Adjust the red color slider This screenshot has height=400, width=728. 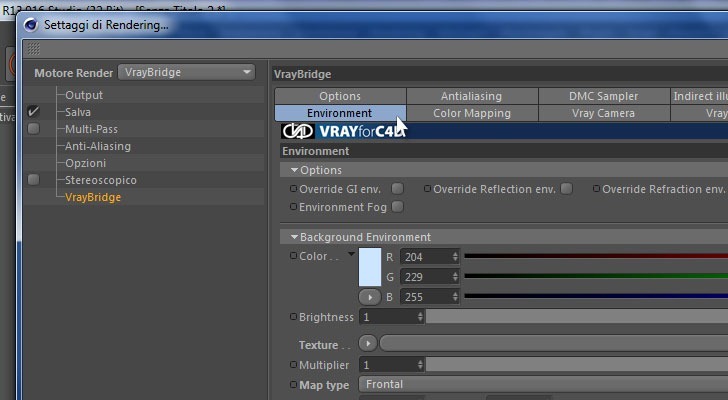click(x=596, y=256)
